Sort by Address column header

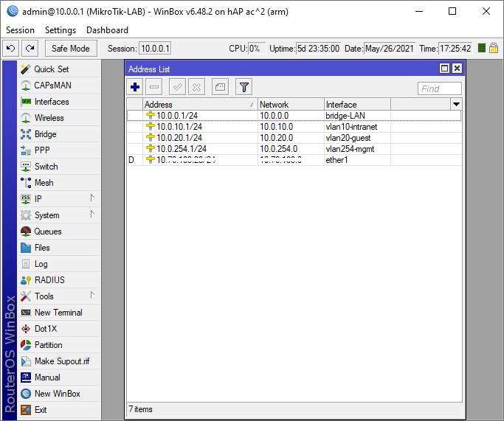[x=200, y=105]
